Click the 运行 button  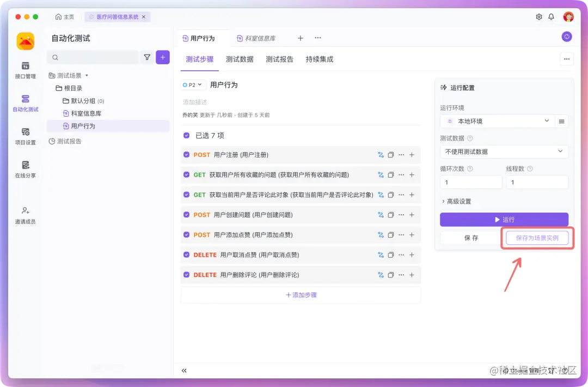(504, 219)
